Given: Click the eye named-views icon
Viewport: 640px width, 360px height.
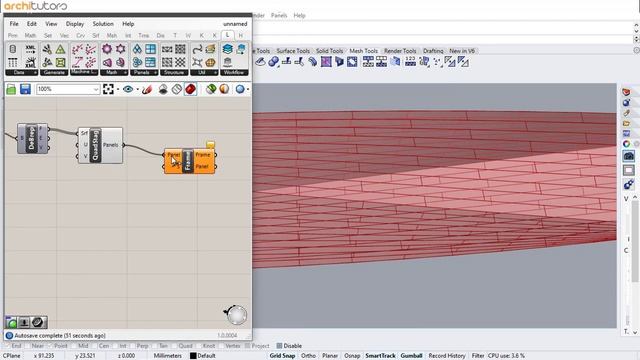Looking at the screenshot, I should [x=128, y=89].
